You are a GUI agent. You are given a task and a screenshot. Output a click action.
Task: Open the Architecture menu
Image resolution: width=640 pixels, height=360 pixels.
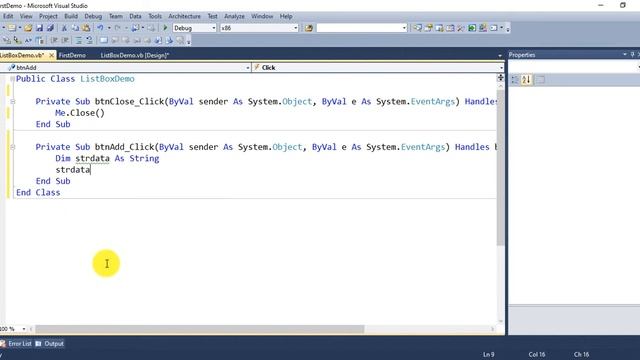[184, 16]
